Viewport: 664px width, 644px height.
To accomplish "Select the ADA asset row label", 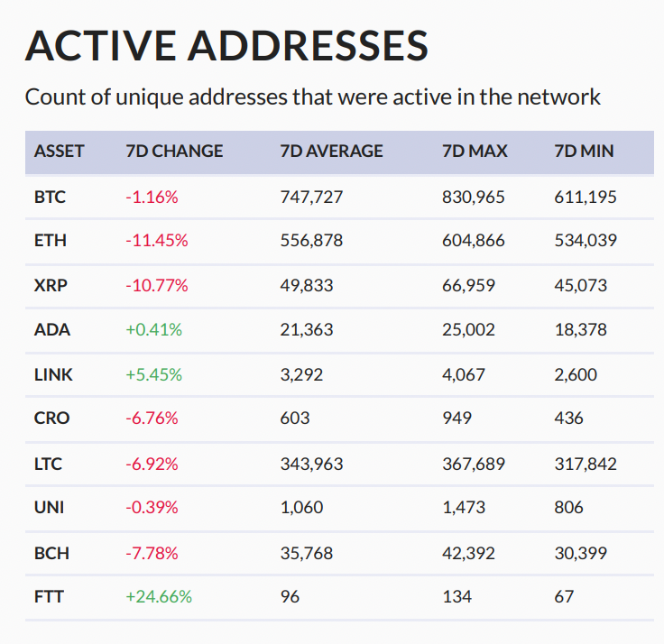I will tap(51, 329).
